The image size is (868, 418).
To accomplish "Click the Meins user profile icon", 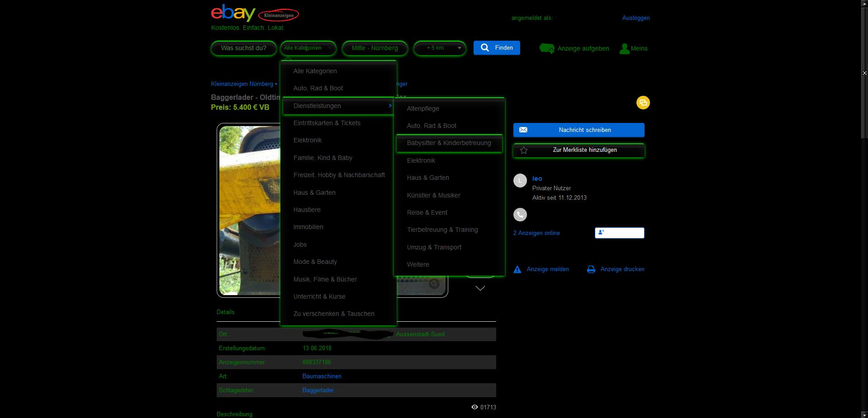I will 625,48.
